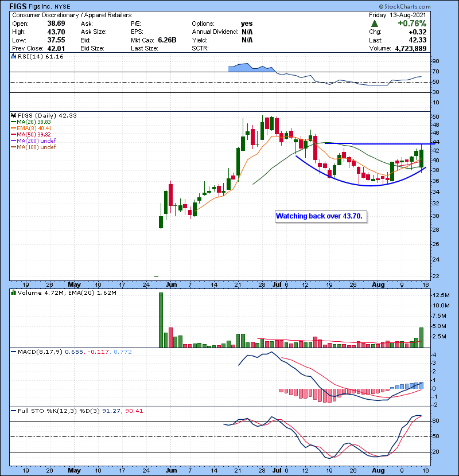This screenshot has width=459, height=476.
Task: Click the 7.5M volume axis label
Action: point(439,316)
